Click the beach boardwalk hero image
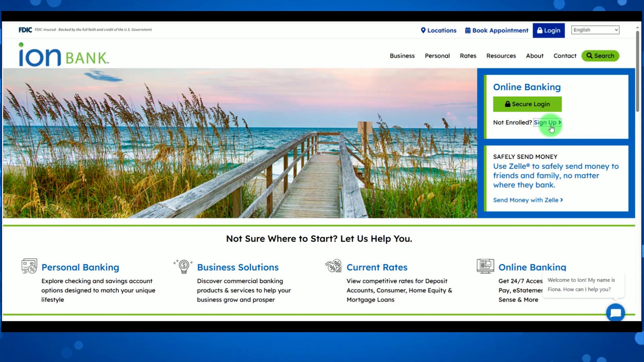 tap(240, 143)
